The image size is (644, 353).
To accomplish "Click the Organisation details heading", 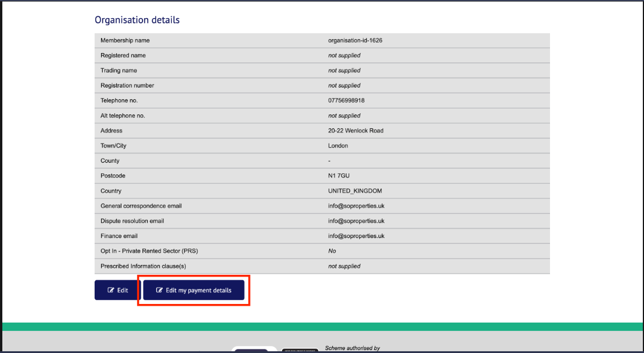I will [x=137, y=20].
